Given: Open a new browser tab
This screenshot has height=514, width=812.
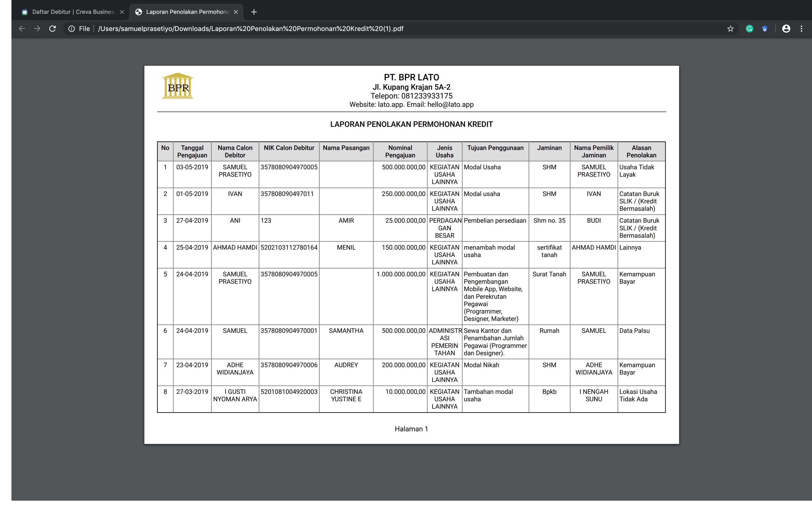Looking at the screenshot, I should (254, 12).
